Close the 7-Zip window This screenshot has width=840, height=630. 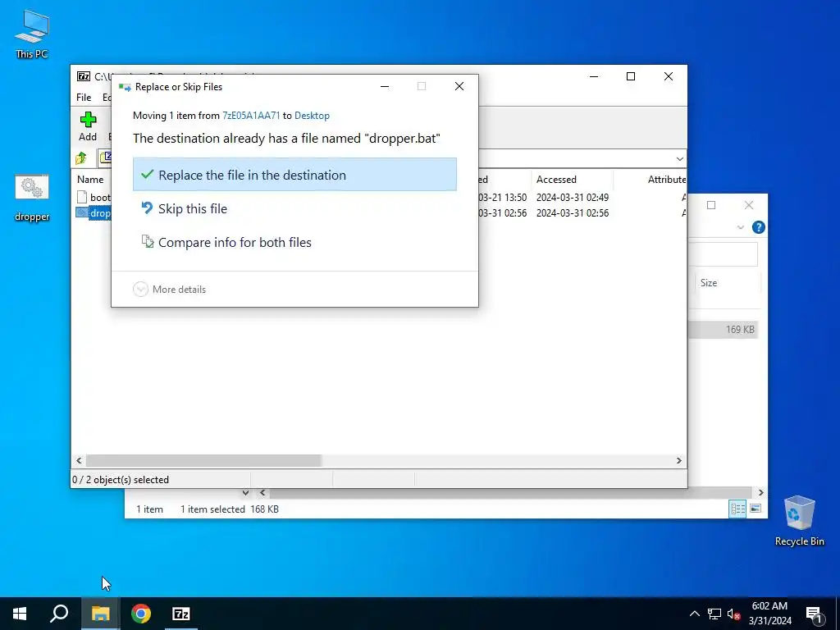(668, 76)
